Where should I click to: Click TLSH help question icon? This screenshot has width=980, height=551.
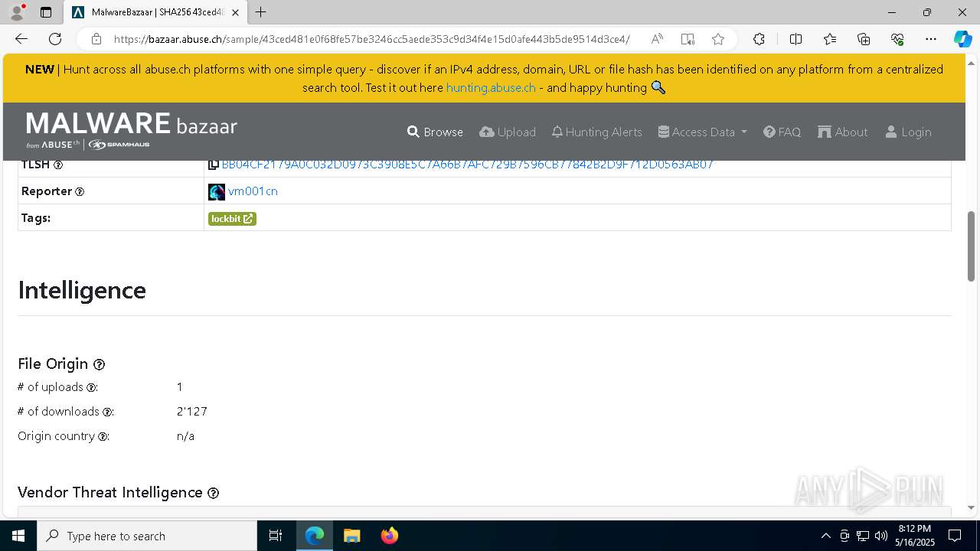(58, 165)
